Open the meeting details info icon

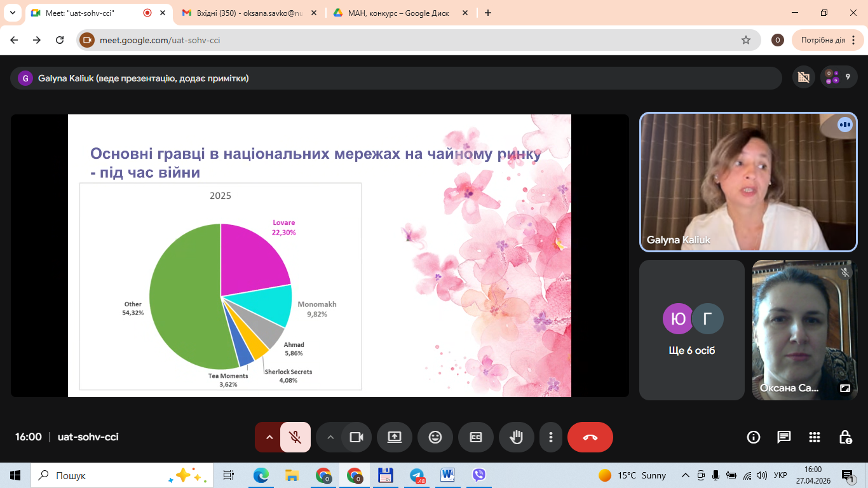pyautogui.click(x=754, y=437)
